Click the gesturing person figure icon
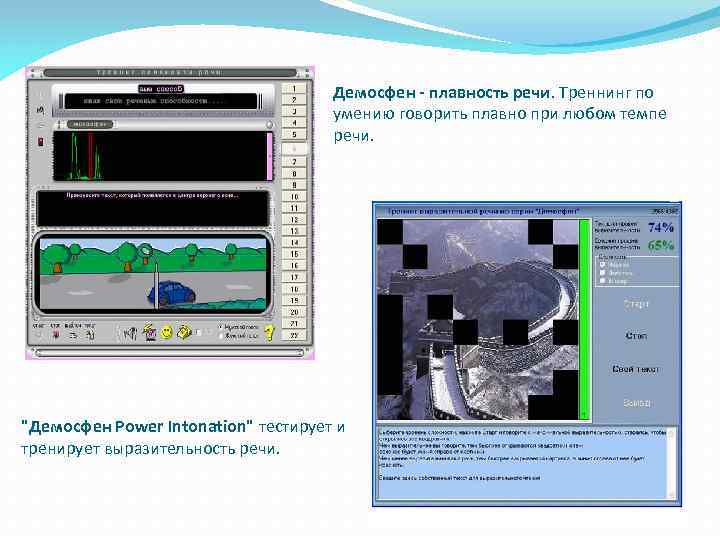Image resolution: width=720 pixels, height=540 pixels. [132, 333]
